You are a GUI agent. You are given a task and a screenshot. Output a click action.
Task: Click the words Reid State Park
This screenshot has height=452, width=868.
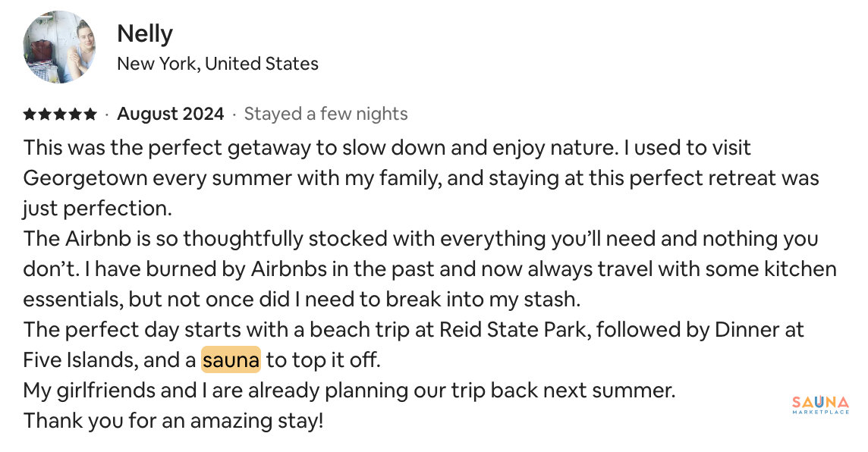[513, 330]
